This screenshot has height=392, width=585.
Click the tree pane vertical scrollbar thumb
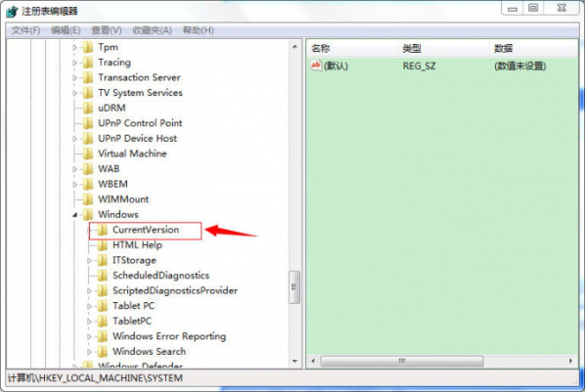[294, 286]
